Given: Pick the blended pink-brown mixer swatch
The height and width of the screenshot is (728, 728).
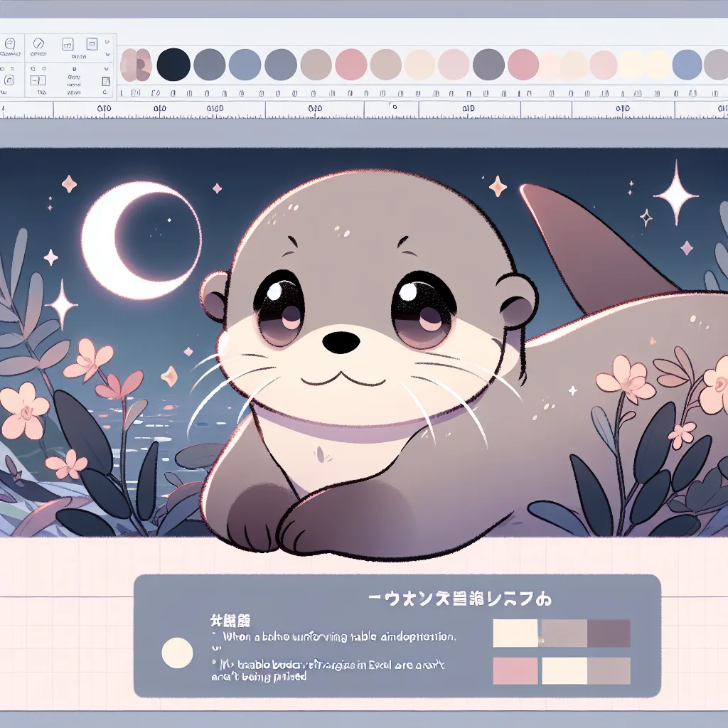Looking at the screenshot, I should click(135, 65).
